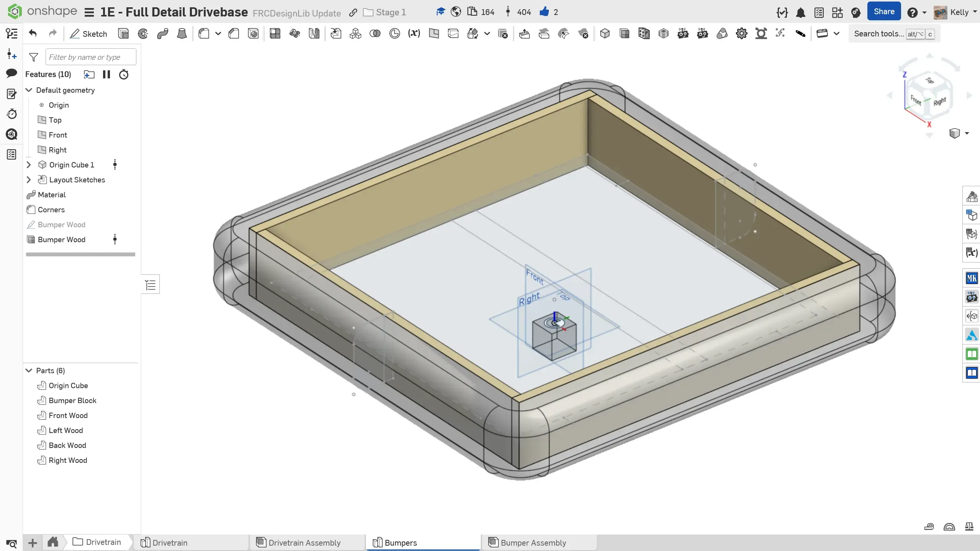Screen dimensions: 980x551
Task: Switch to the Drivetrain Assembly tab
Action: (304, 543)
